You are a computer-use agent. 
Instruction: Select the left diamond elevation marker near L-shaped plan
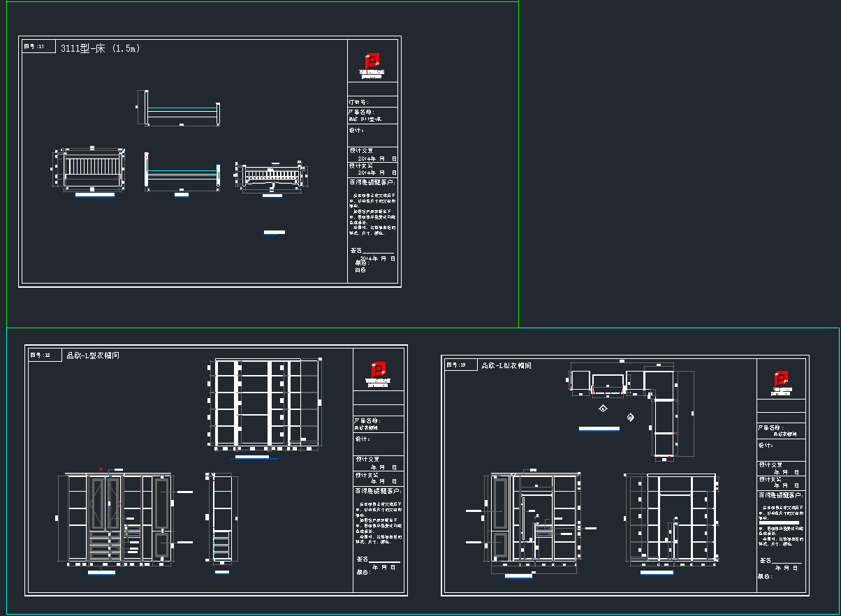603,409
